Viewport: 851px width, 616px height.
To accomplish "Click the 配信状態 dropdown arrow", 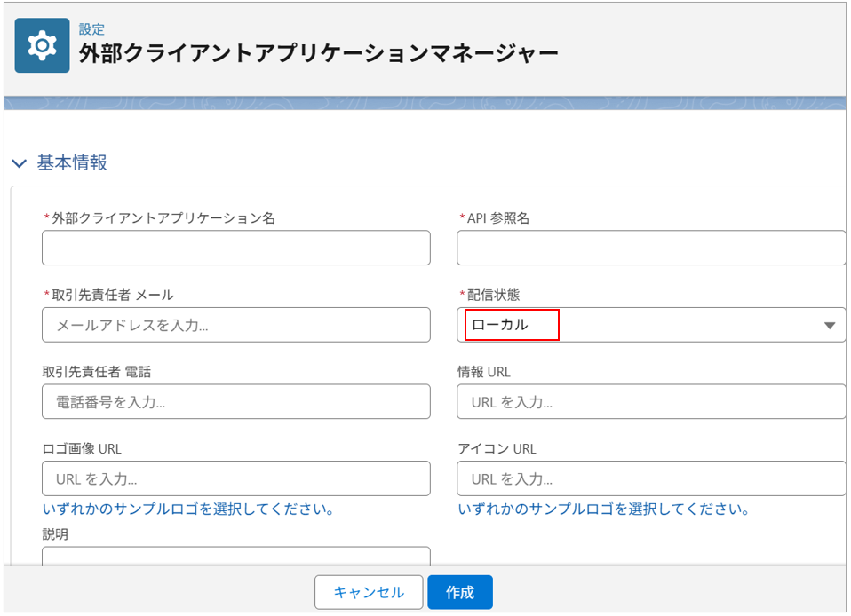I will coord(830,325).
